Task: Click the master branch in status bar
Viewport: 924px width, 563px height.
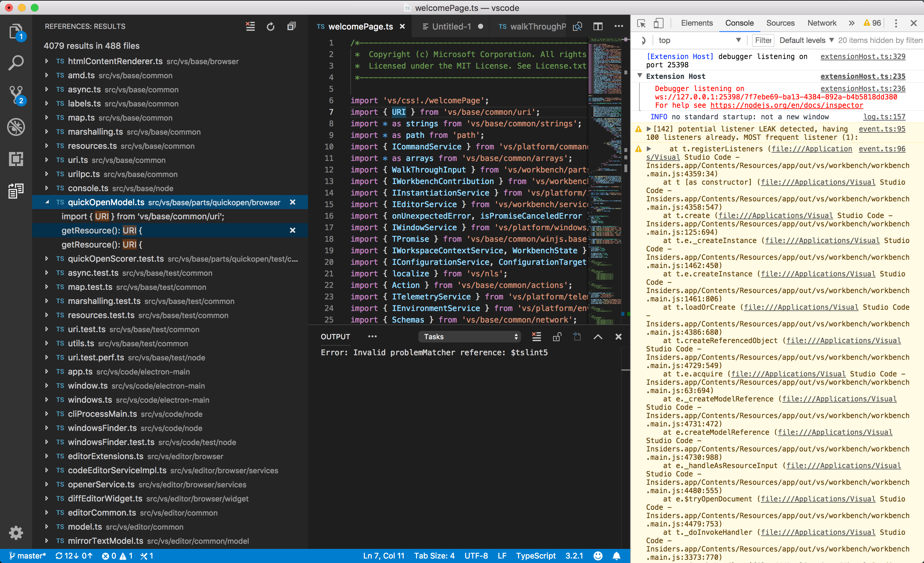Action: click(x=27, y=556)
